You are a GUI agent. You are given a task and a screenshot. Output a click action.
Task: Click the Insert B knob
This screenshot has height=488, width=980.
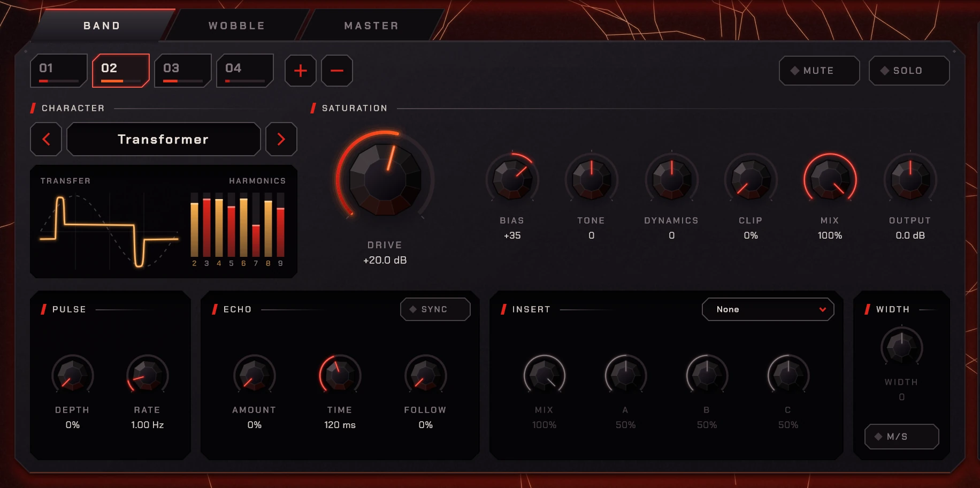(707, 375)
